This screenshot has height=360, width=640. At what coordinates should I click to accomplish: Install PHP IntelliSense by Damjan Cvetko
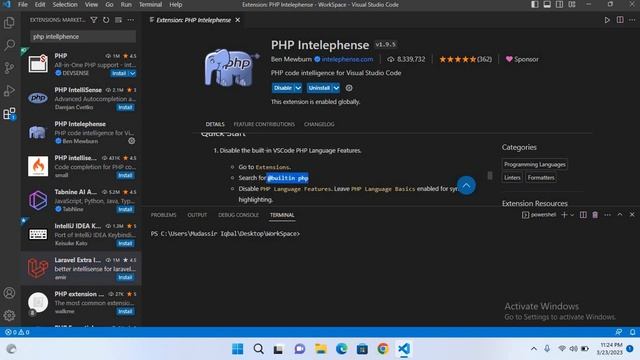[125, 107]
